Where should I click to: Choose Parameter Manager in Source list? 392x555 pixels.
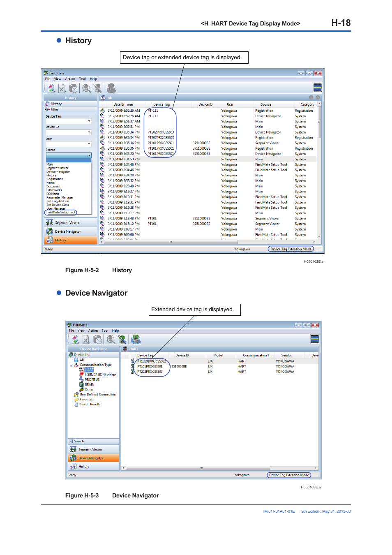[60, 198]
